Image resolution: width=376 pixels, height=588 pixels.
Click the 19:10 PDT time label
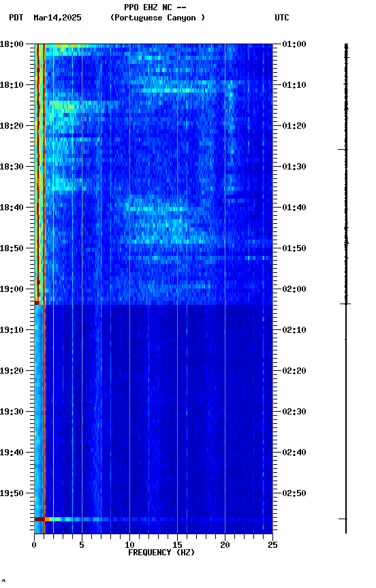(x=12, y=330)
